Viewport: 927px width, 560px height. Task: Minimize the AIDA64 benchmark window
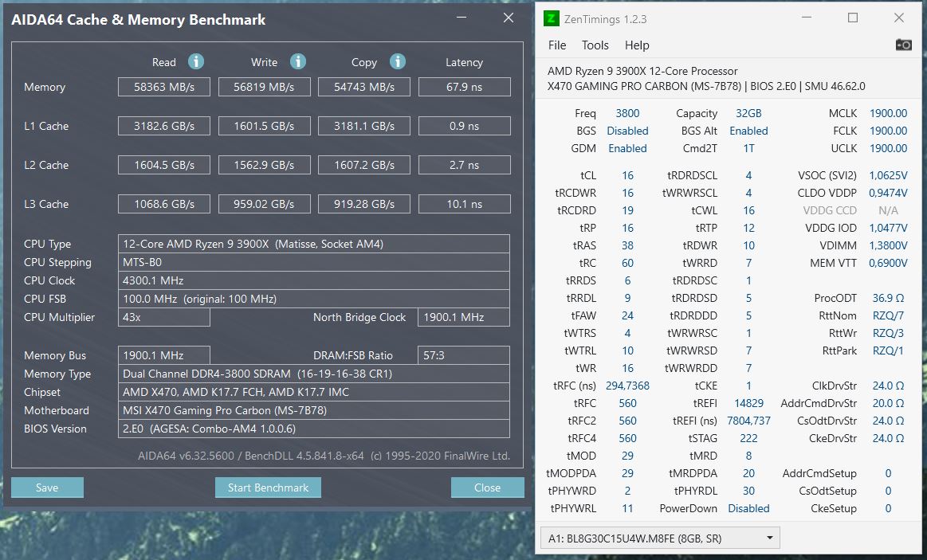point(462,18)
